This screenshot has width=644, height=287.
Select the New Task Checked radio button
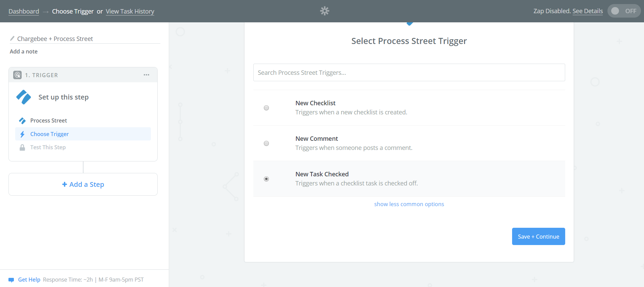tap(267, 179)
